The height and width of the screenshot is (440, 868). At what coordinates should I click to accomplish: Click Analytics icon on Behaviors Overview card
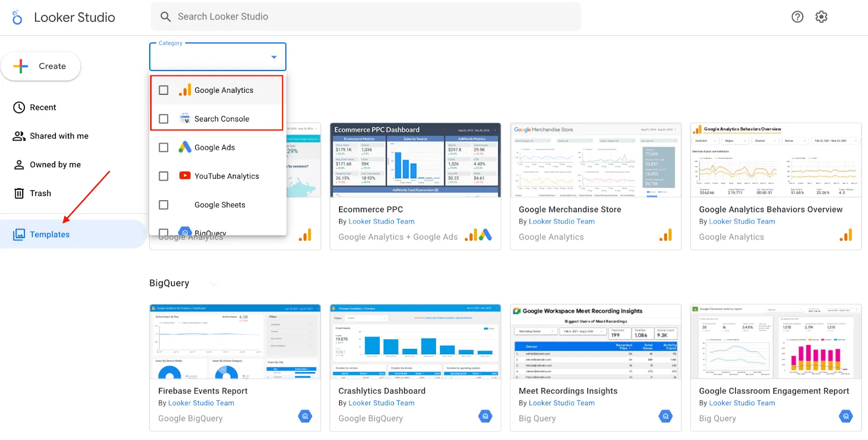846,235
